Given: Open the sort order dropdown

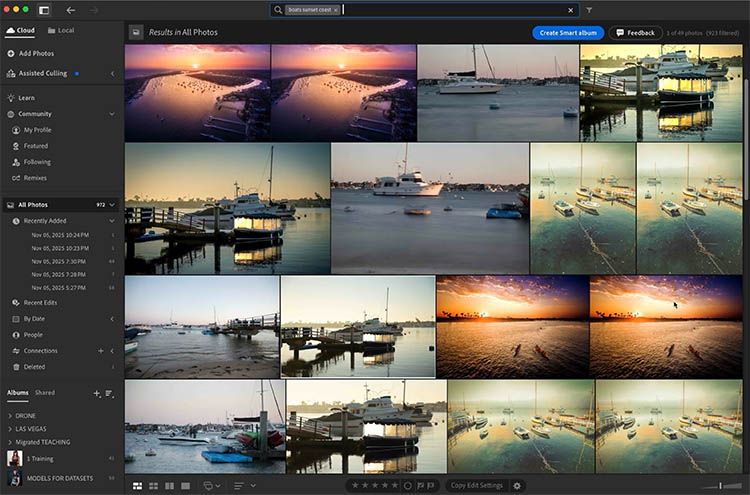Looking at the screenshot, I should point(244,486).
